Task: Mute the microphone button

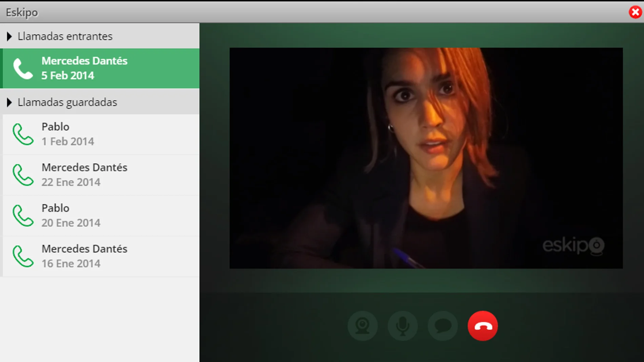Action: [403, 326]
